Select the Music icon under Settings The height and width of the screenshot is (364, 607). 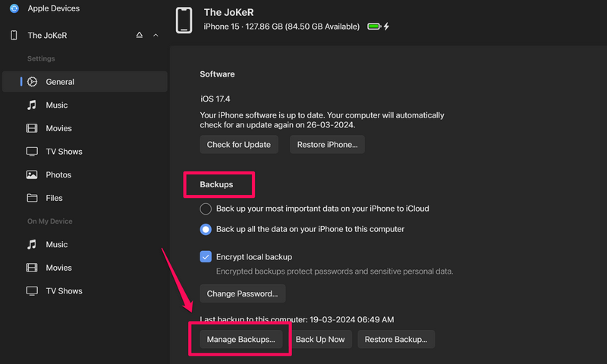(x=32, y=105)
